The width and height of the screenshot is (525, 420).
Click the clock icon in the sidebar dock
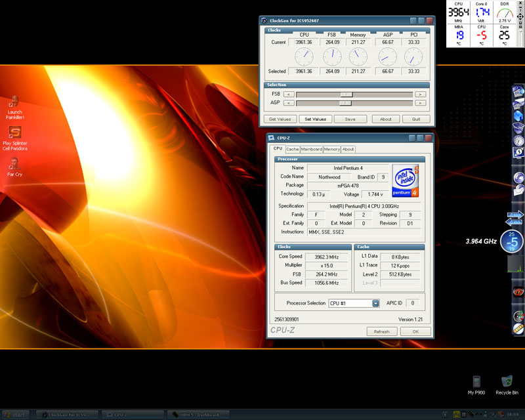[518, 140]
